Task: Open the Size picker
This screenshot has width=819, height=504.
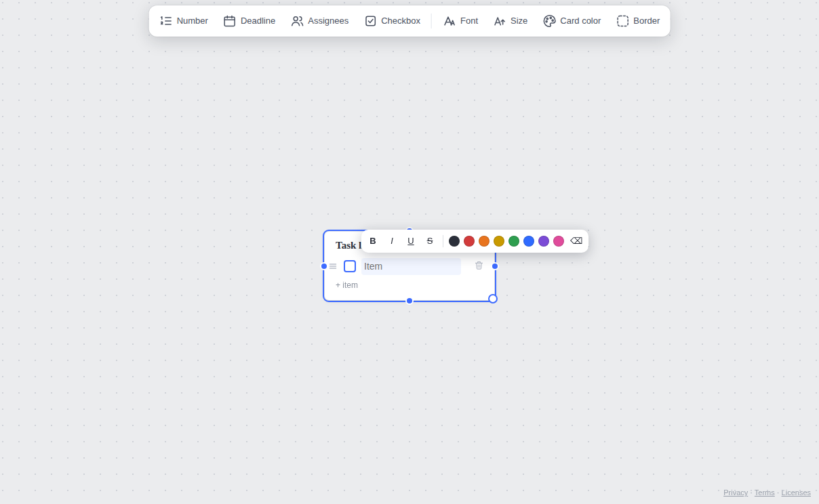Action: tap(511, 21)
